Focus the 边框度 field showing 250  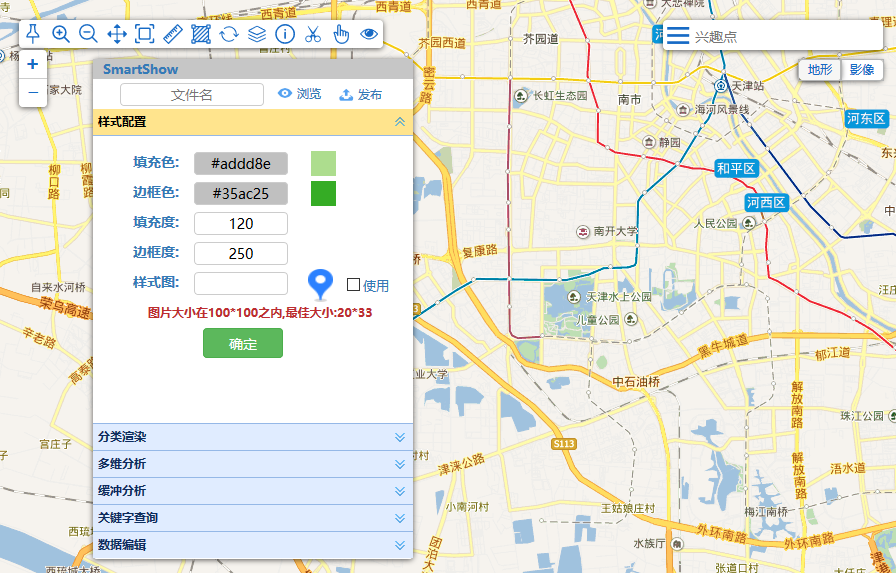[241, 253]
